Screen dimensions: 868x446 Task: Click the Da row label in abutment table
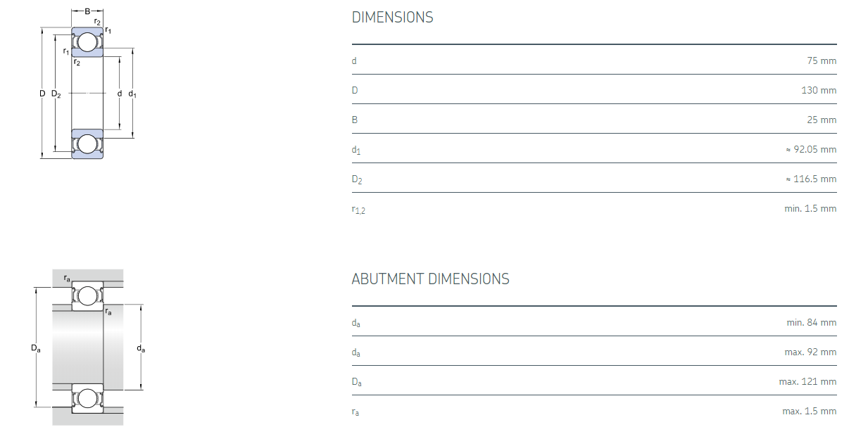coord(357,383)
